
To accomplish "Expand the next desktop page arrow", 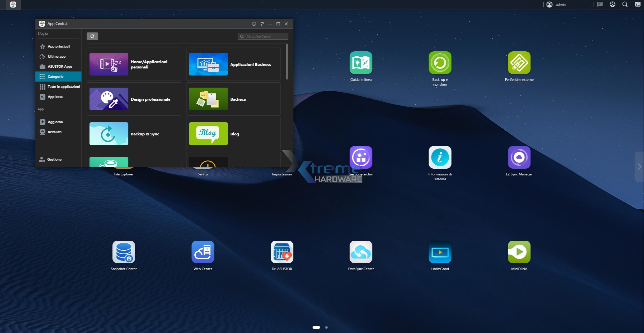I will [639, 167].
